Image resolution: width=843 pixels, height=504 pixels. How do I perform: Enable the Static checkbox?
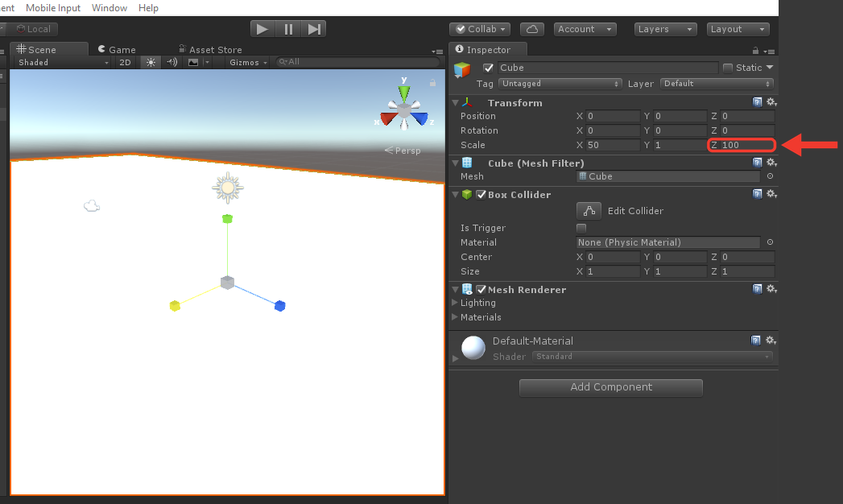click(728, 68)
